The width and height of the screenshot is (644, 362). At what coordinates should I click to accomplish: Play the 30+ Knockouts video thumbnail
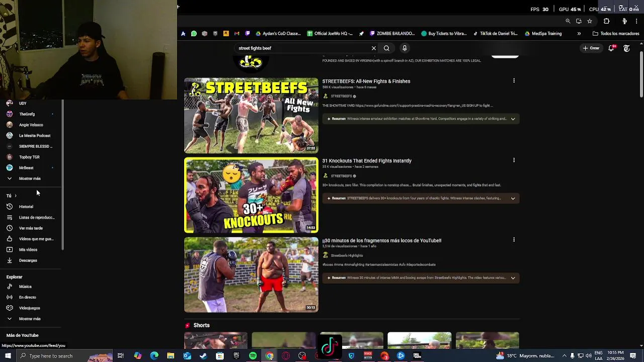point(251,195)
